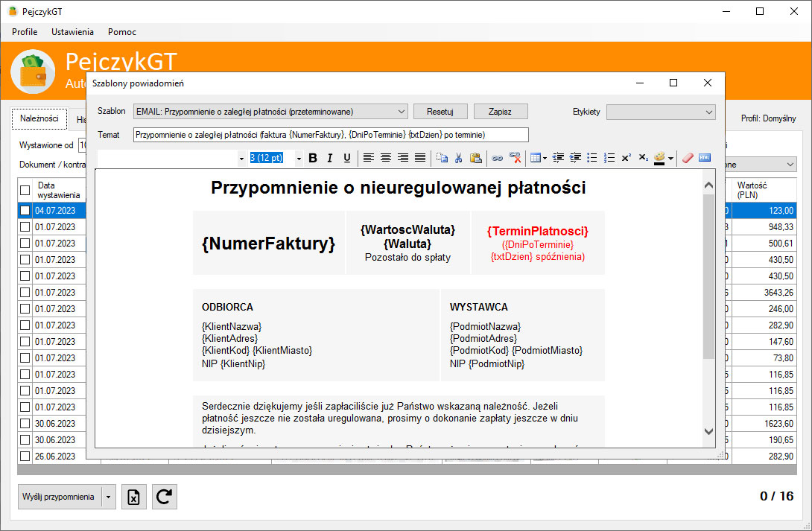Select the 1623,60 value cell
The image size is (812, 531).
pos(764,423)
